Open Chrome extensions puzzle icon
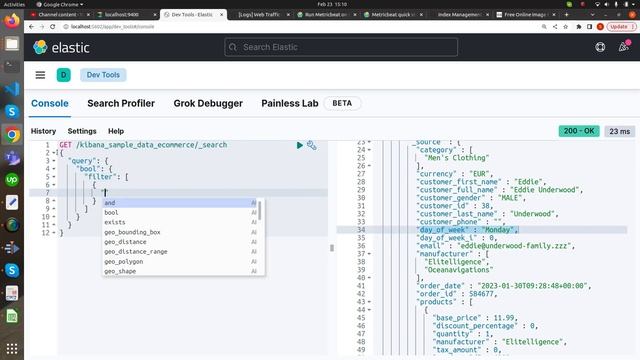This screenshot has height=360, width=640. click(x=578, y=27)
